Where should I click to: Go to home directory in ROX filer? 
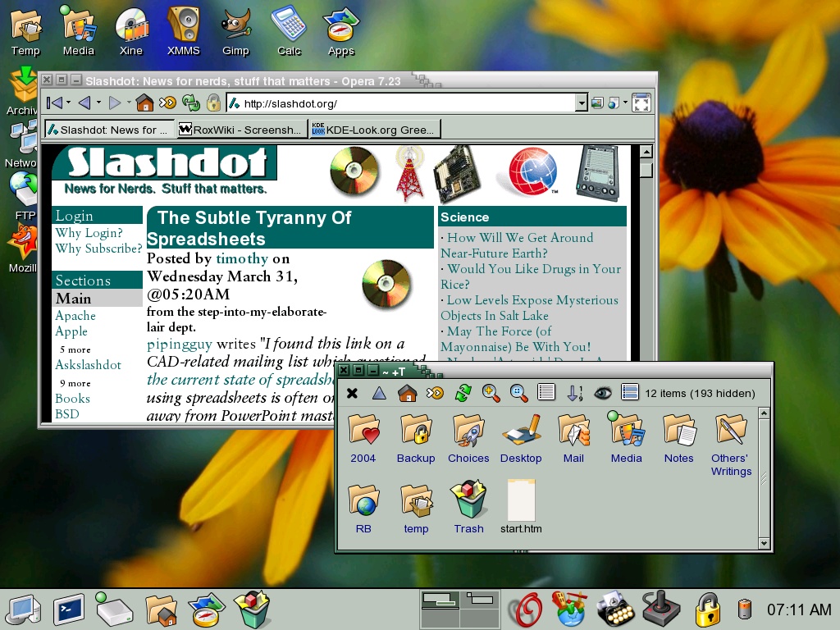408,394
